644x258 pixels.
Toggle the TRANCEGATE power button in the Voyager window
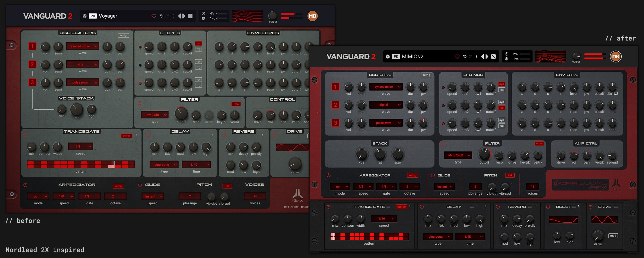click(x=25, y=135)
